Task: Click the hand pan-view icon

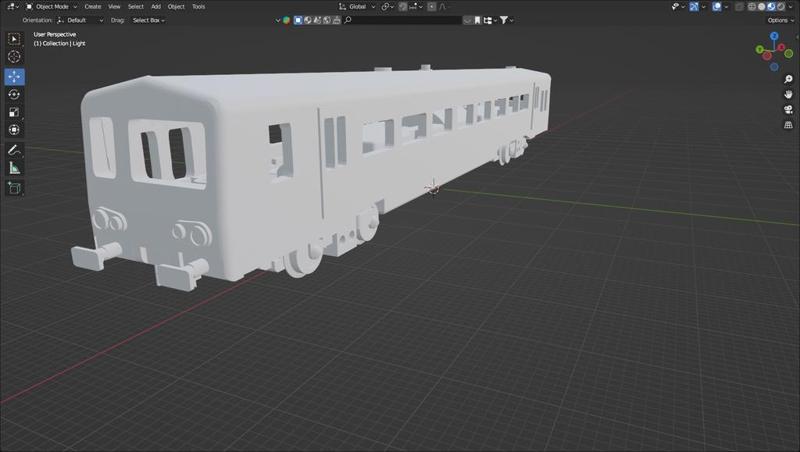Action: [788, 94]
